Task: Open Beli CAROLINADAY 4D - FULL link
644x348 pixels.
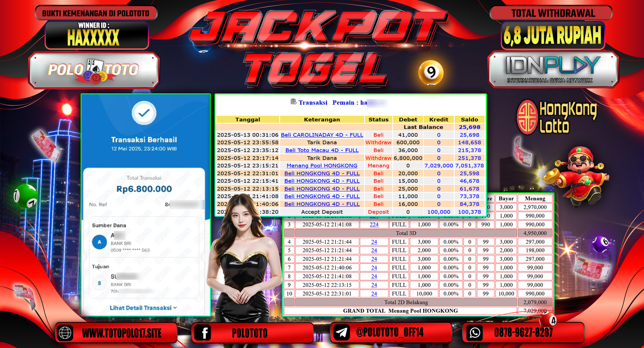Action: pos(322,135)
